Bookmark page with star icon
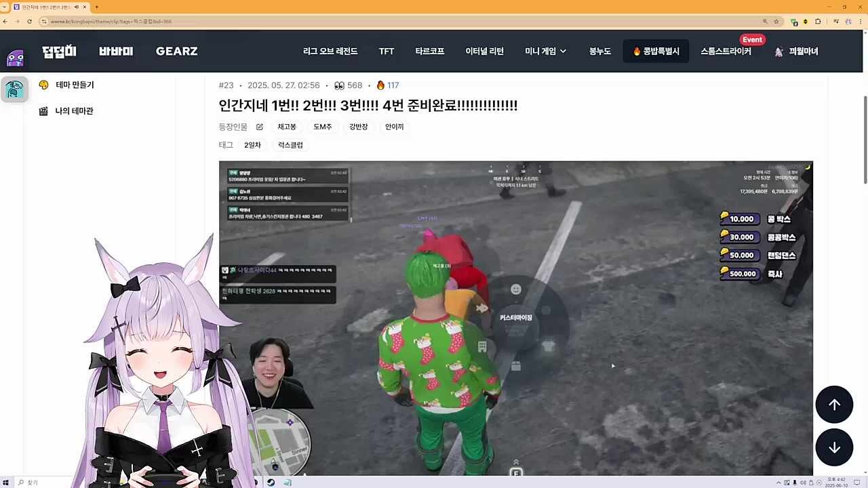The width and height of the screenshot is (868, 488). (776, 22)
